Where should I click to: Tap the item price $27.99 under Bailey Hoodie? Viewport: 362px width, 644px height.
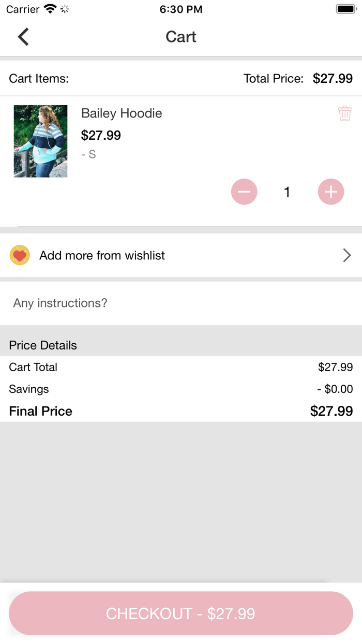(101, 135)
